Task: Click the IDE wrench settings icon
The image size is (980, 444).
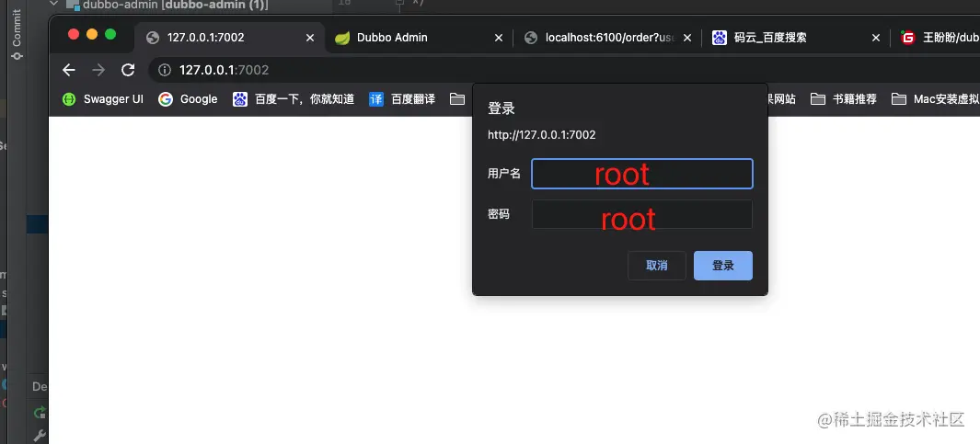Action: pos(40,435)
